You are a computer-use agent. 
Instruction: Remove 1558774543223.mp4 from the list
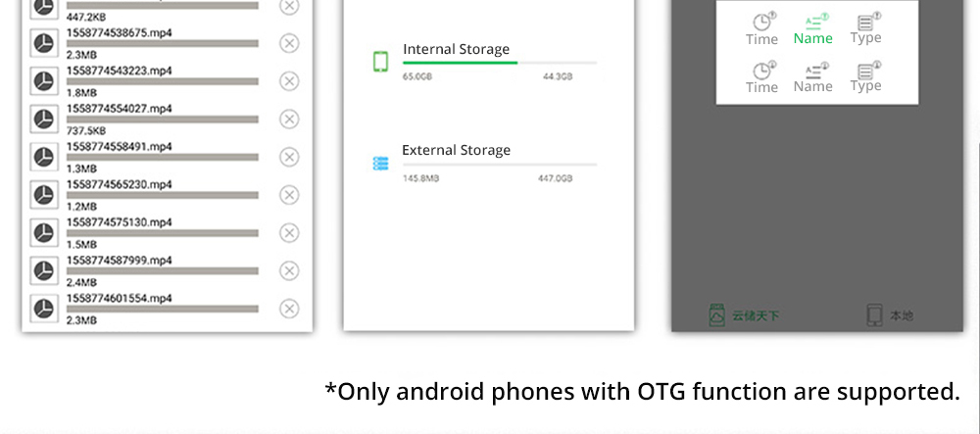pyautogui.click(x=289, y=81)
